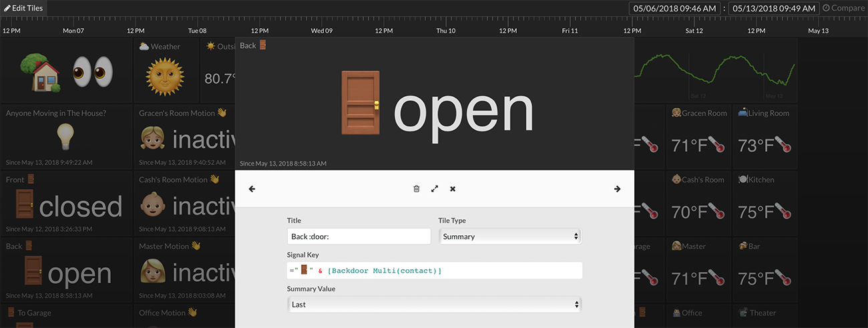Screen dimensions: 868x328
Task: Click the Title text field
Action: pyautogui.click(x=359, y=236)
